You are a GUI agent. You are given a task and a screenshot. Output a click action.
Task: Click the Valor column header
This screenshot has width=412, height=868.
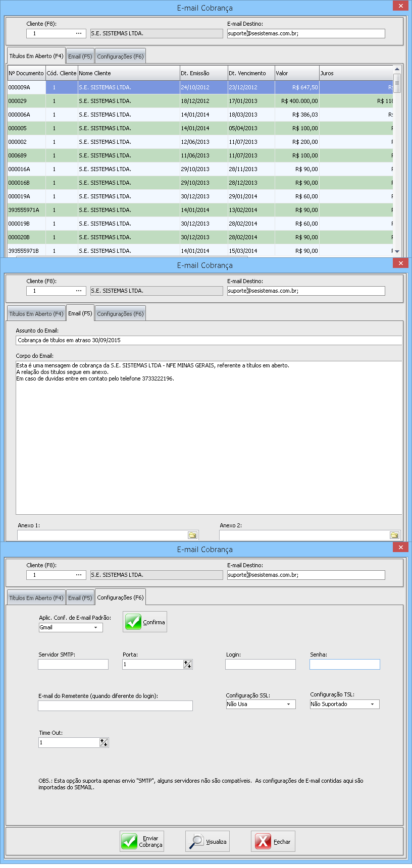click(296, 73)
